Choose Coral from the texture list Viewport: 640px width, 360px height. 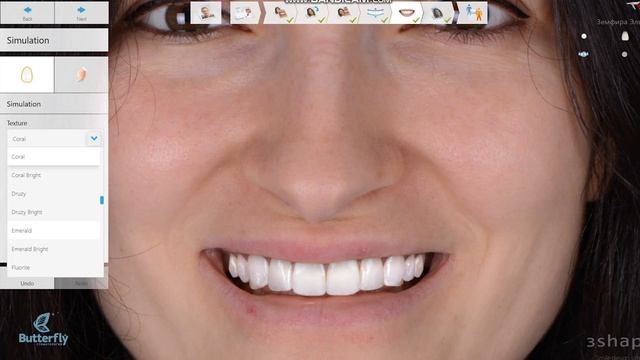53,157
